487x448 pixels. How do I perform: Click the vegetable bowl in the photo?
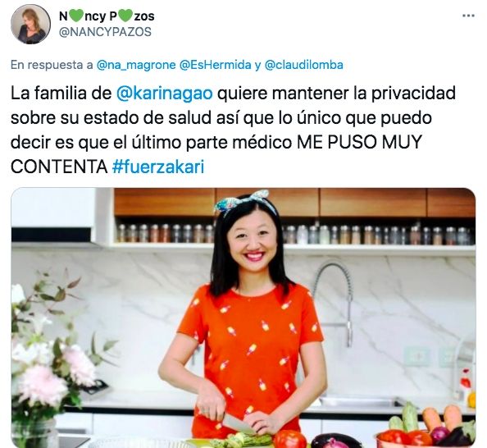[x=426, y=429]
